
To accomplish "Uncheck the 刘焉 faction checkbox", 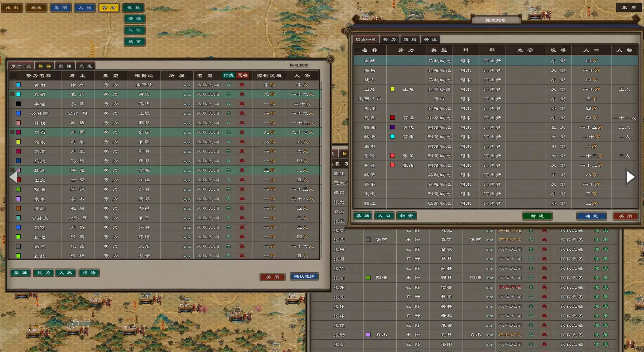I will click(x=12, y=132).
